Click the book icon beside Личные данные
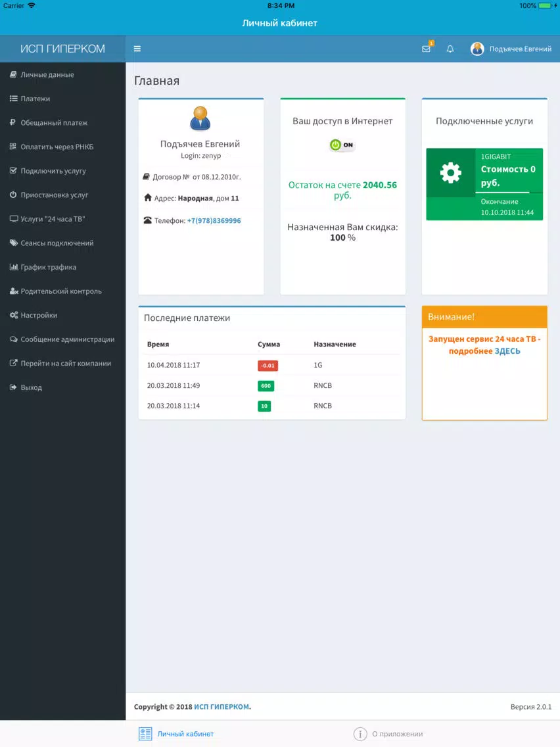560x747 pixels. pyautogui.click(x=13, y=74)
